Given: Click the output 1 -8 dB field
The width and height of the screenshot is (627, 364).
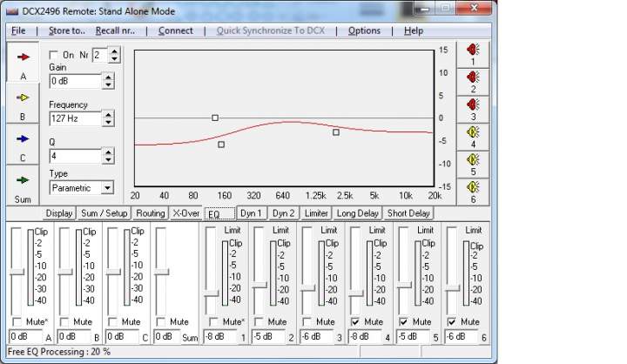Looking at the screenshot, I should tap(221, 337).
